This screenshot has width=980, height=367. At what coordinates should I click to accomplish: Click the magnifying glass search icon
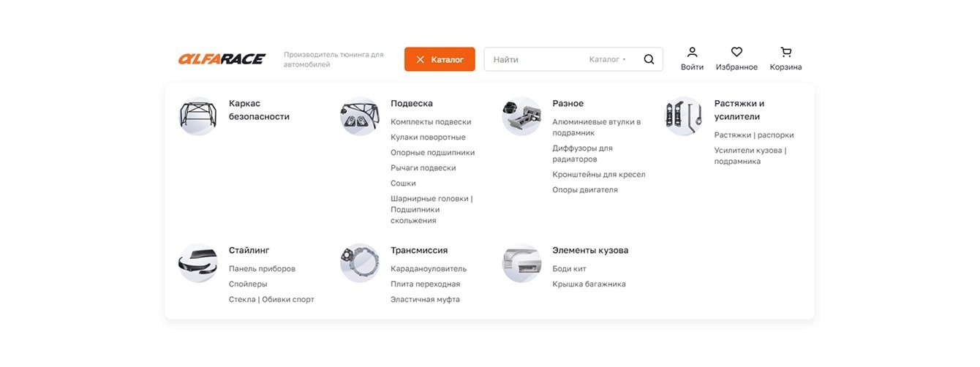(x=649, y=59)
